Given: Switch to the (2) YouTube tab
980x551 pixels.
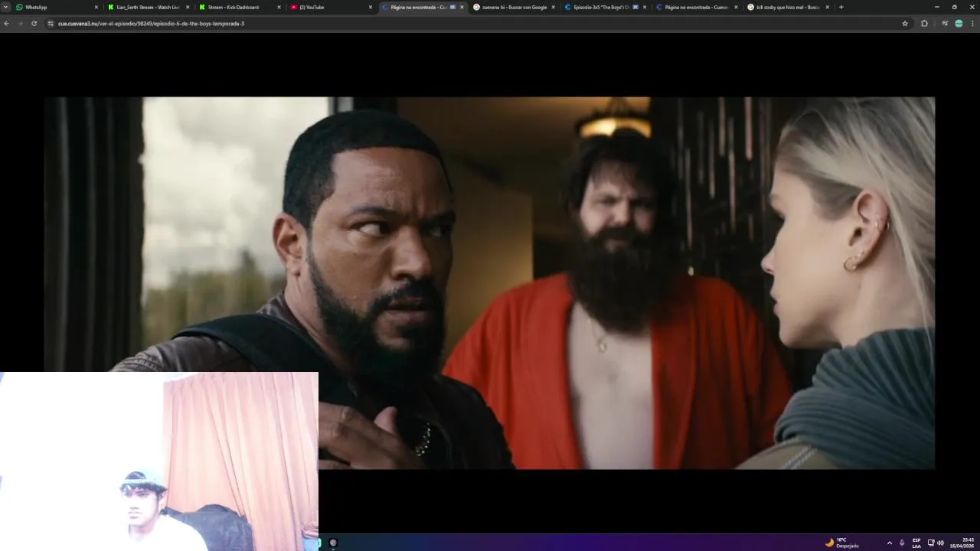Looking at the screenshot, I should pyautogui.click(x=331, y=7).
